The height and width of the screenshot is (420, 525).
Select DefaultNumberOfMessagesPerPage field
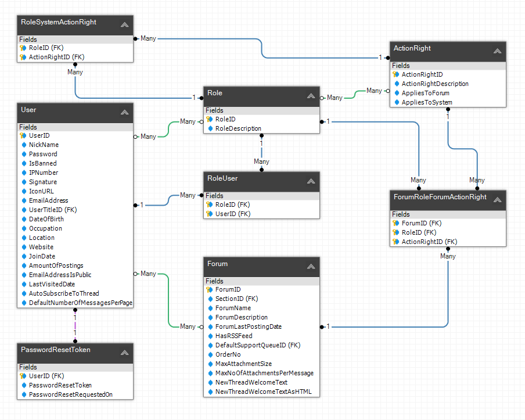pyautogui.click(x=75, y=303)
